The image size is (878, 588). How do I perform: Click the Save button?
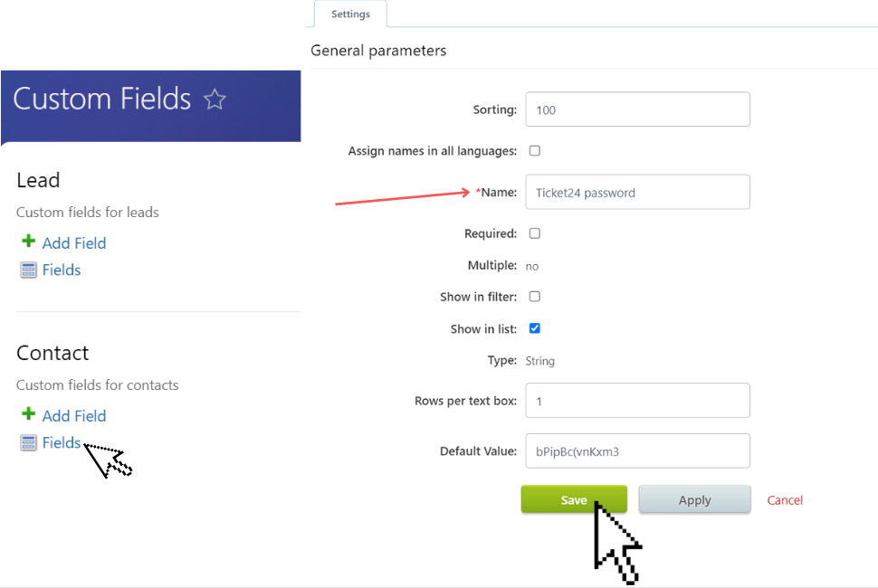(x=574, y=499)
